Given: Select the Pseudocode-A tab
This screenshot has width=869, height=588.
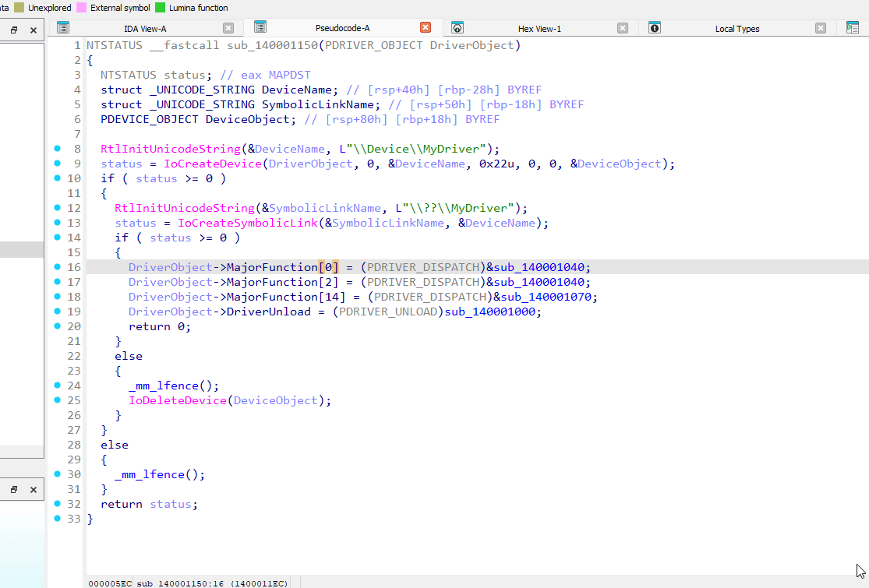Looking at the screenshot, I should click(x=342, y=28).
